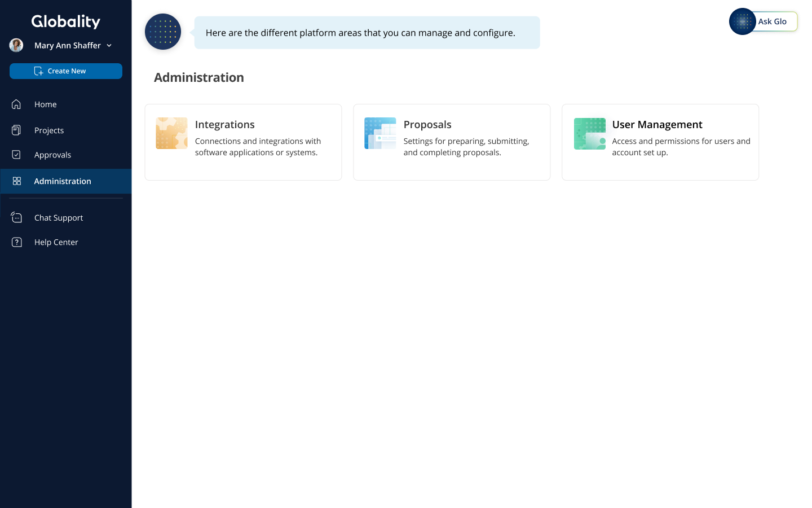Click the Glo assistant avatar near the message
The height and width of the screenshot is (508, 812).
(x=162, y=32)
